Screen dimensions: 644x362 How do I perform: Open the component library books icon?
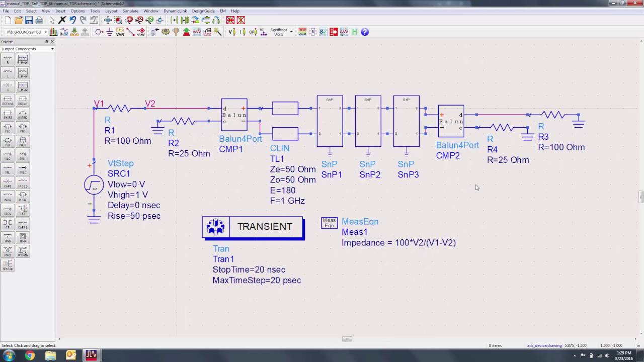(53, 32)
